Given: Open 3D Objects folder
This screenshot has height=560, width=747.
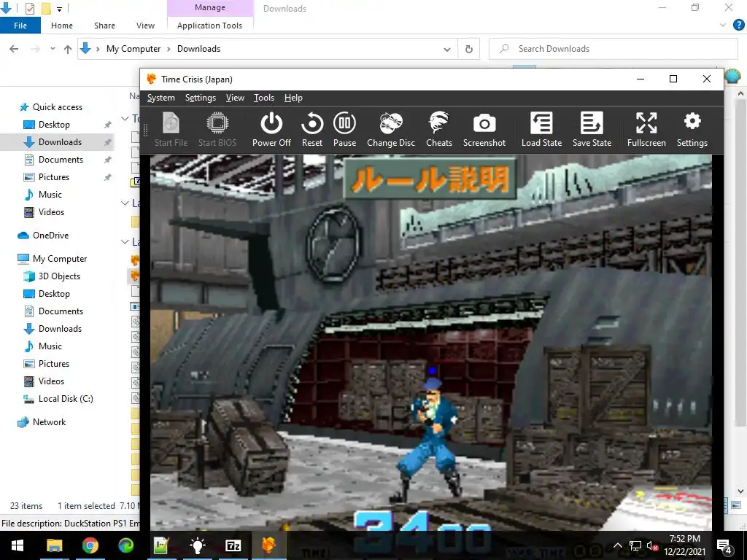Looking at the screenshot, I should click(x=59, y=276).
